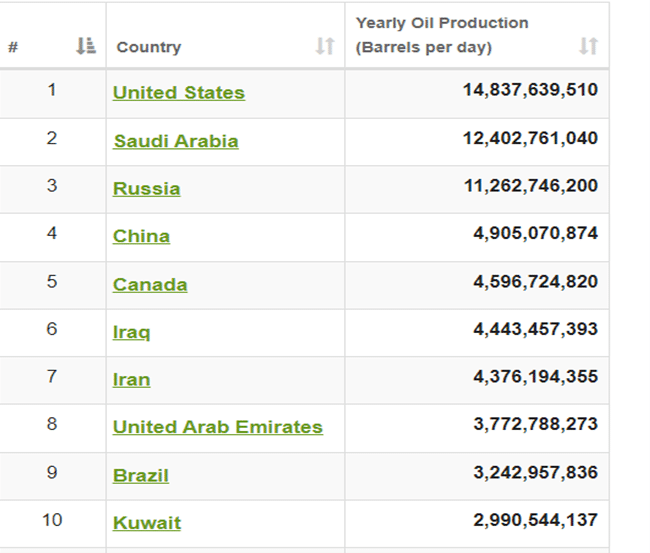Click the Country column header text
The height and width of the screenshot is (553, 650).
pyautogui.click(x=149, y=47)
